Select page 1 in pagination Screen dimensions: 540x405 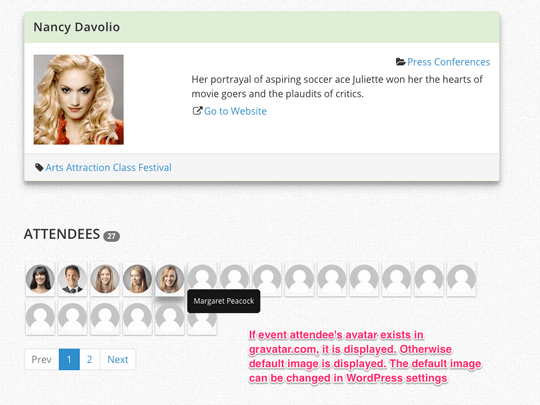pos(69,360)
